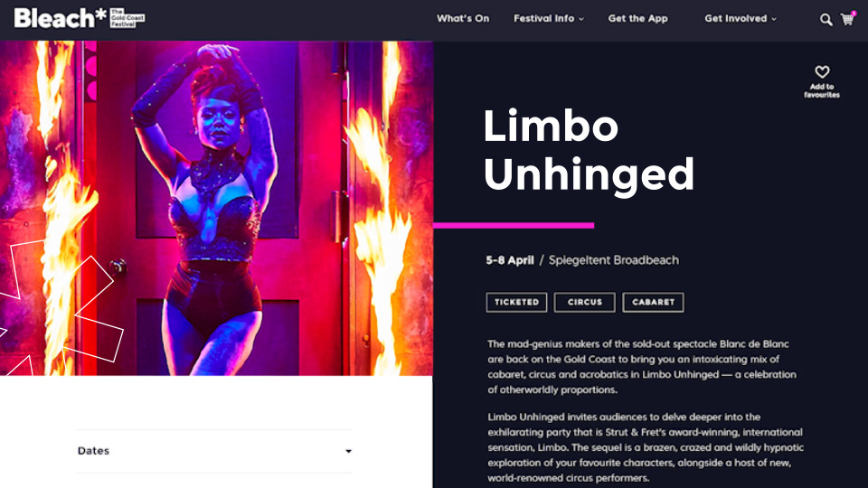Open the search magnifier icon

point(826,20)
